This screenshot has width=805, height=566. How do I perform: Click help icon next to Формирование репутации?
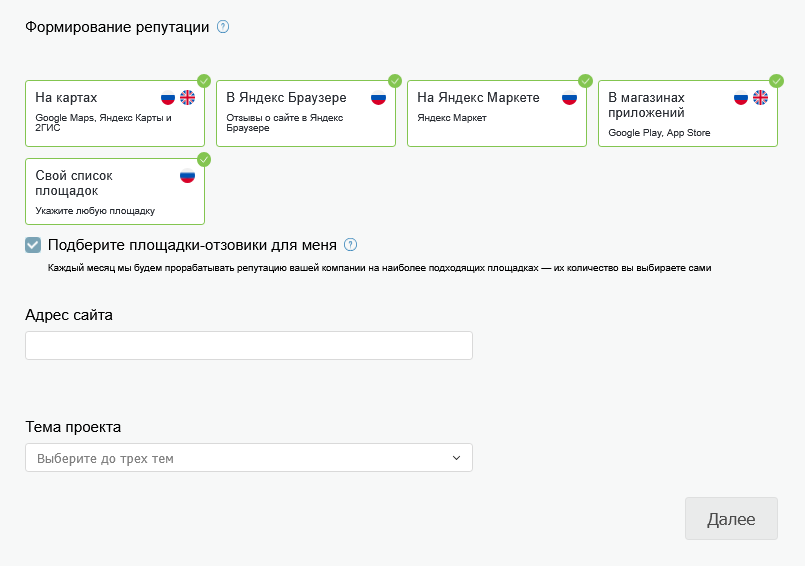[x=223, y=27]
